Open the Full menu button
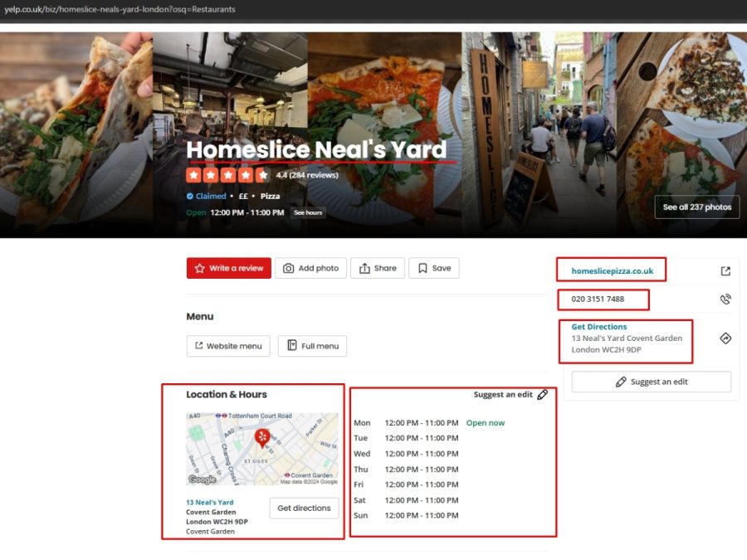 313,346
